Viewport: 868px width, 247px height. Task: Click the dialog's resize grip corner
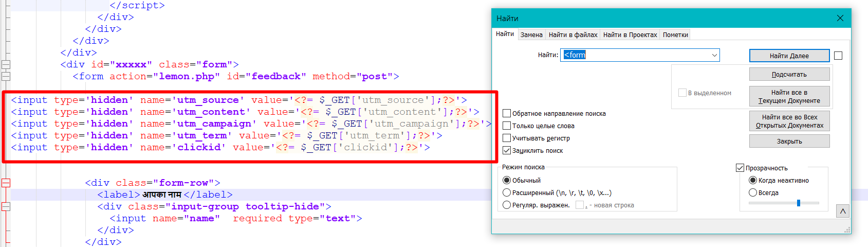point(847,230)
